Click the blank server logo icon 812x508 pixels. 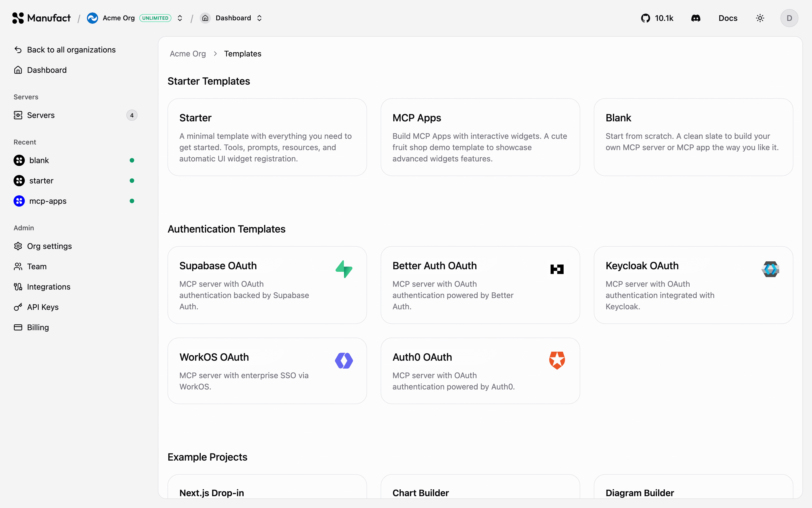click(19, 160)
